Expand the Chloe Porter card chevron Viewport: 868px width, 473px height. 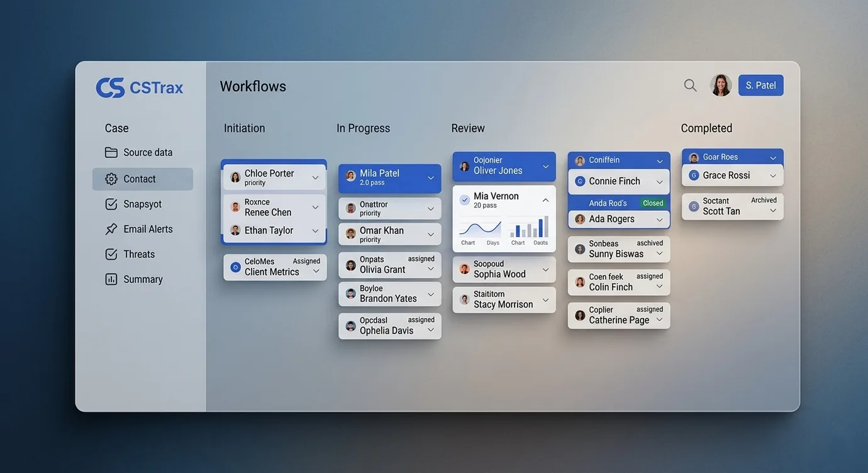[315, 178]
